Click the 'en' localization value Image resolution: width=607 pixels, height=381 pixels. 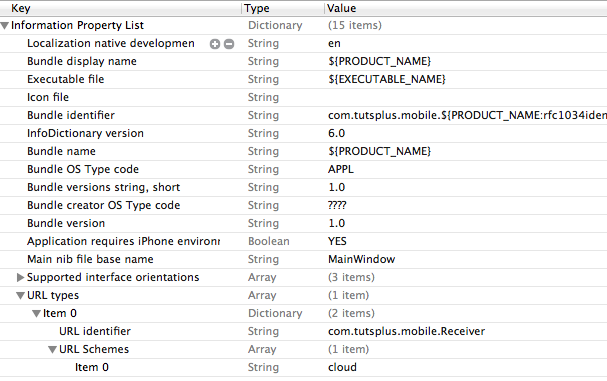[334, 44]
